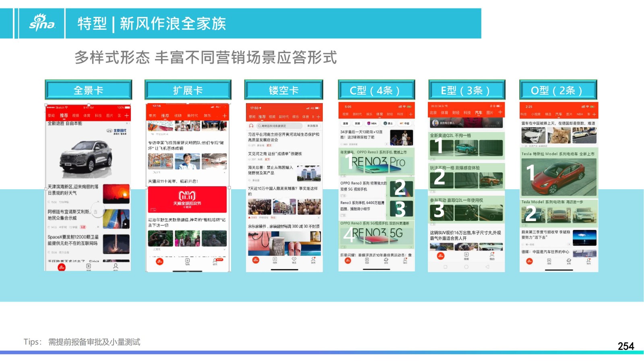Image resolution: width=644 pixels, height=362 pixels.
Task: Open the video icon in 扩展卡 phone's bottom bar
Action: [x=187, y=261]
